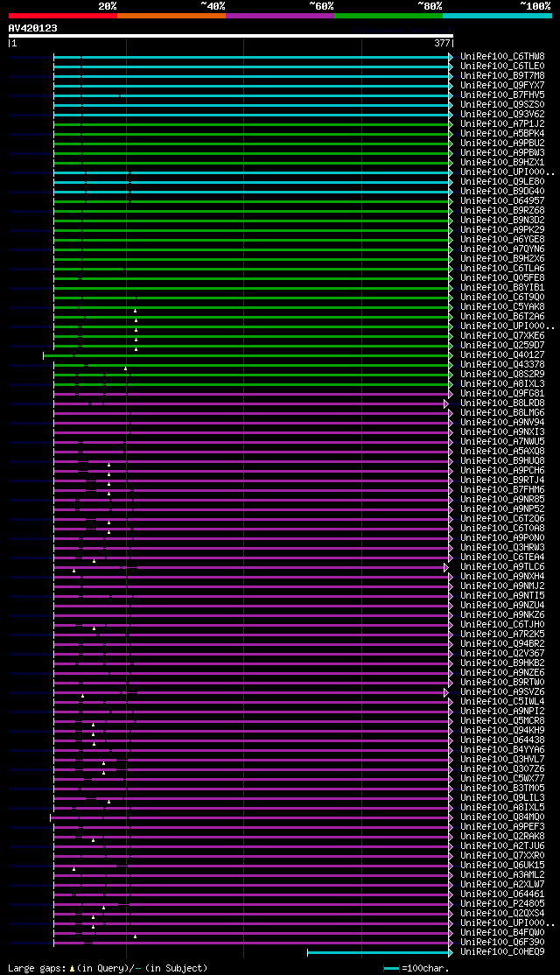
Task: Open hit UniRef100_C6THW8
Action: coord(503,57)
